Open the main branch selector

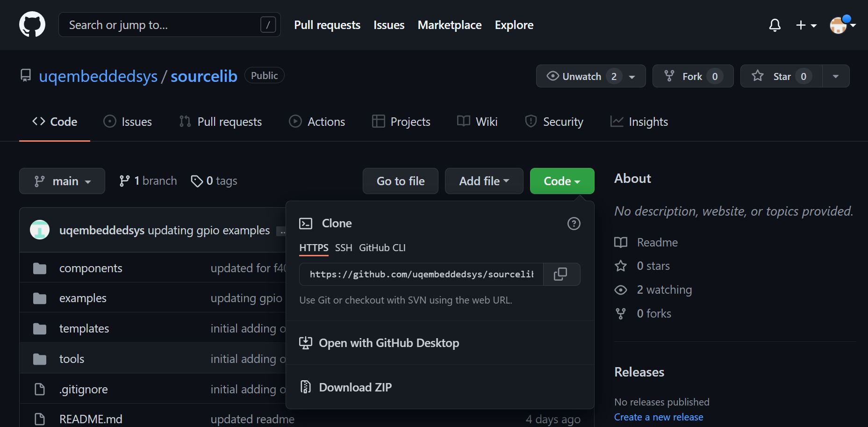click(x=62, y=181)
